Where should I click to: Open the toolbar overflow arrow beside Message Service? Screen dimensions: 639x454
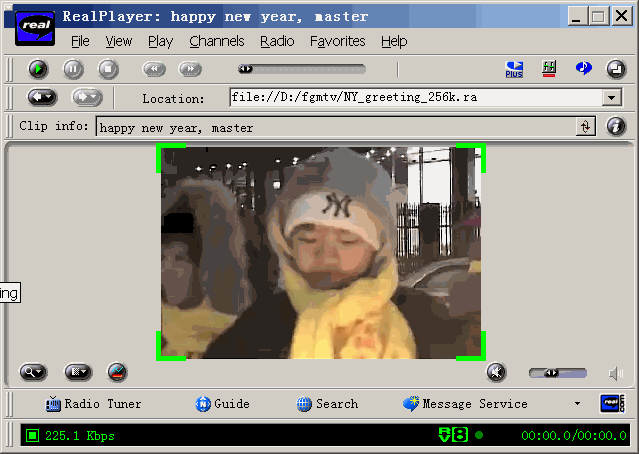(x=577, y=404)
